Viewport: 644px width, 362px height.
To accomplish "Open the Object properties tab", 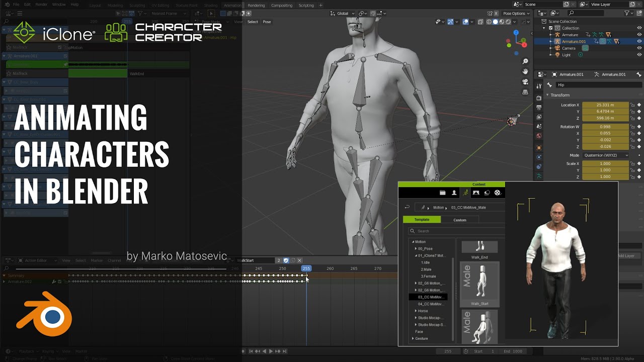I will point(539,148).
